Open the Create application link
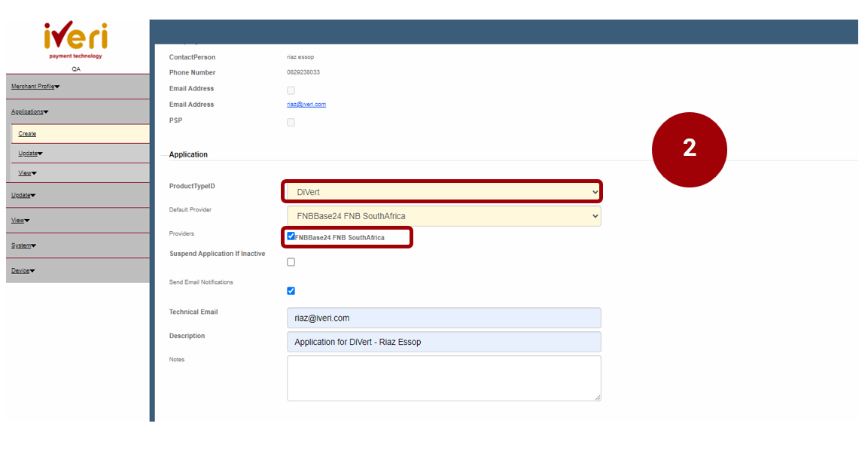Image resolution: width=868 pixels, height=460 pixels. coord(27,134)
